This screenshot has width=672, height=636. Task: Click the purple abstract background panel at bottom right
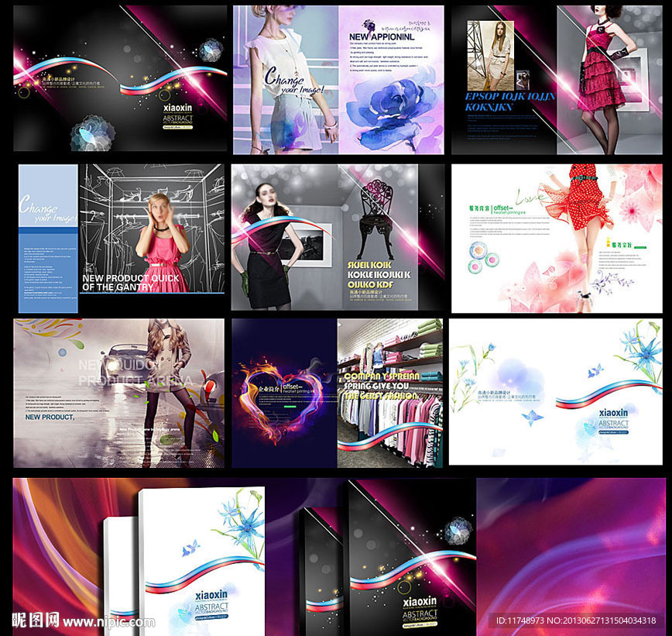(x=571, y=557)
